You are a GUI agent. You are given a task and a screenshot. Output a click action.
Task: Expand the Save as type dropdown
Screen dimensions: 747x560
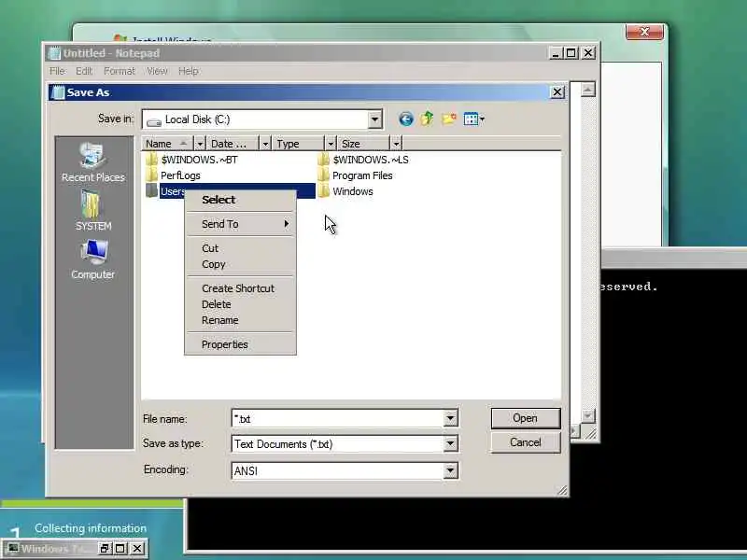point(450,444)
